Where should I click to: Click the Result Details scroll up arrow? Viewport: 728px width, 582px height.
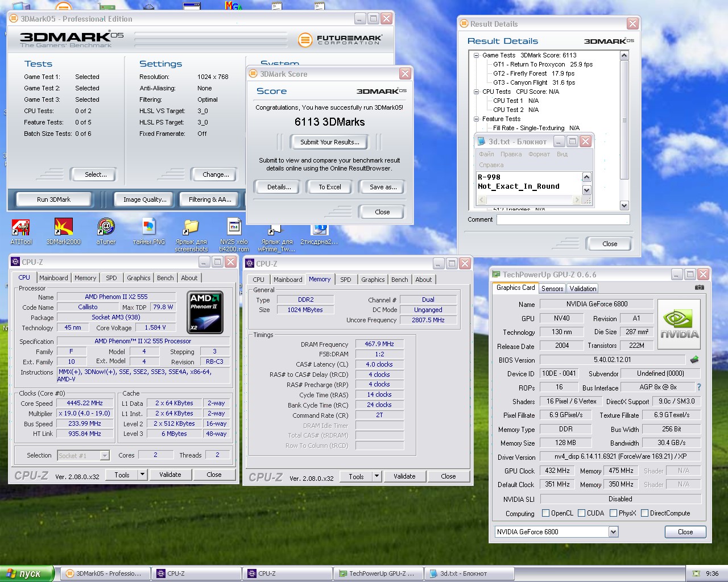click(624, 55)
